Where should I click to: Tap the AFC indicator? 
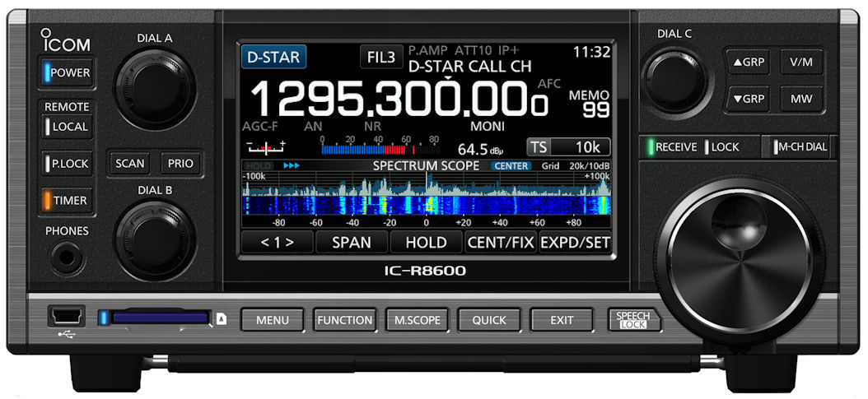pos(549,84)
